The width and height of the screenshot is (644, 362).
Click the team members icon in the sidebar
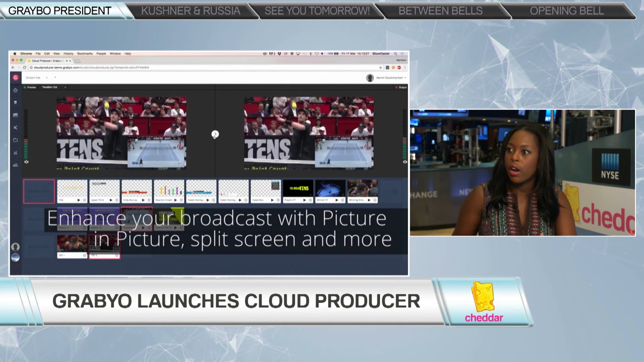pyautogui.click(x=15, y=165)
